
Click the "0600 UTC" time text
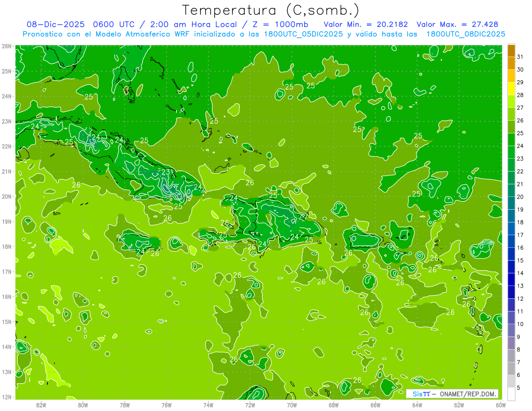coord(113,24)
